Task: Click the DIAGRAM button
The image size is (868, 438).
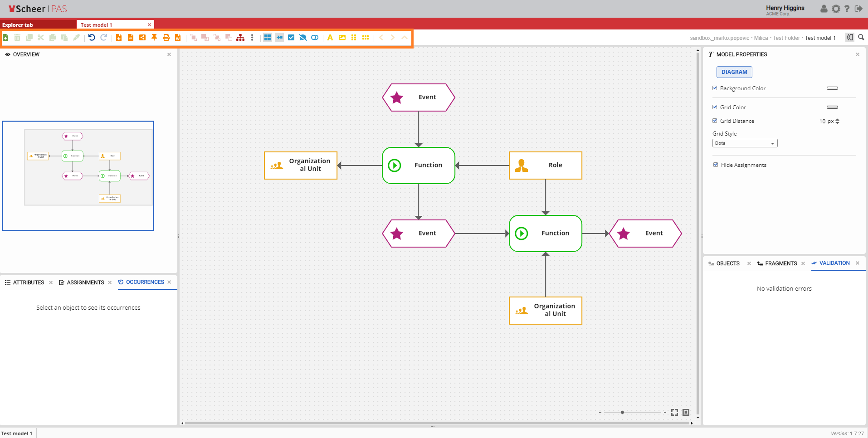Action: tap(734, 72)
